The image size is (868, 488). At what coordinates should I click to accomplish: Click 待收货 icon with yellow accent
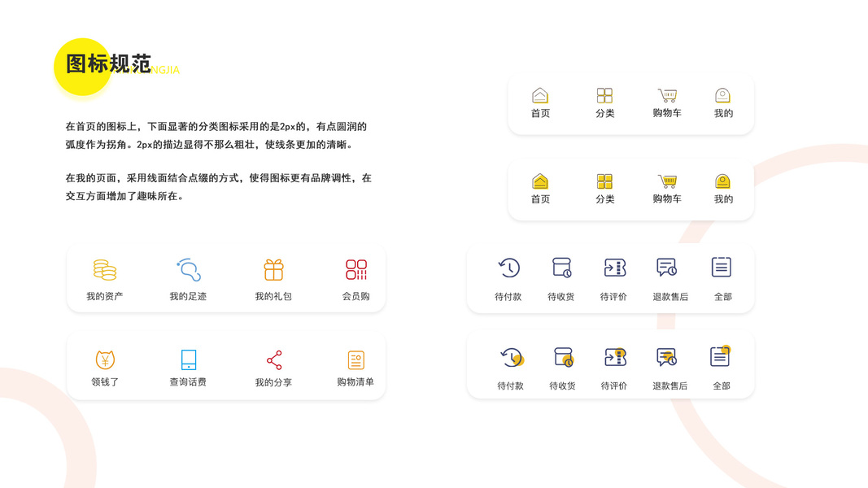(564, 357)
